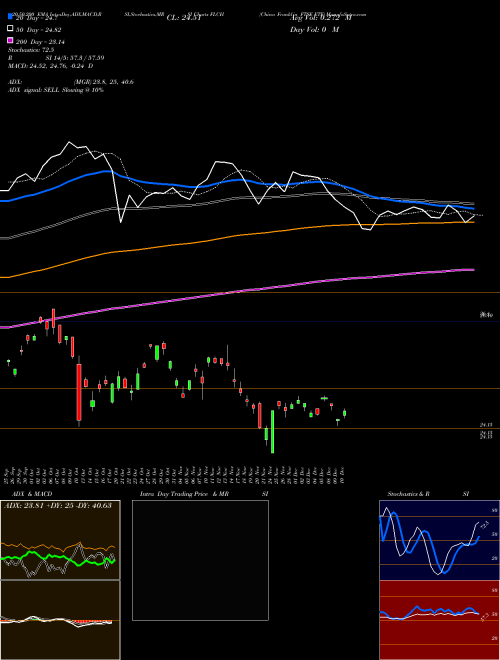Click the magenta 200 Day legend swatch
Viewport: 500px width, 660px height.
10,40
